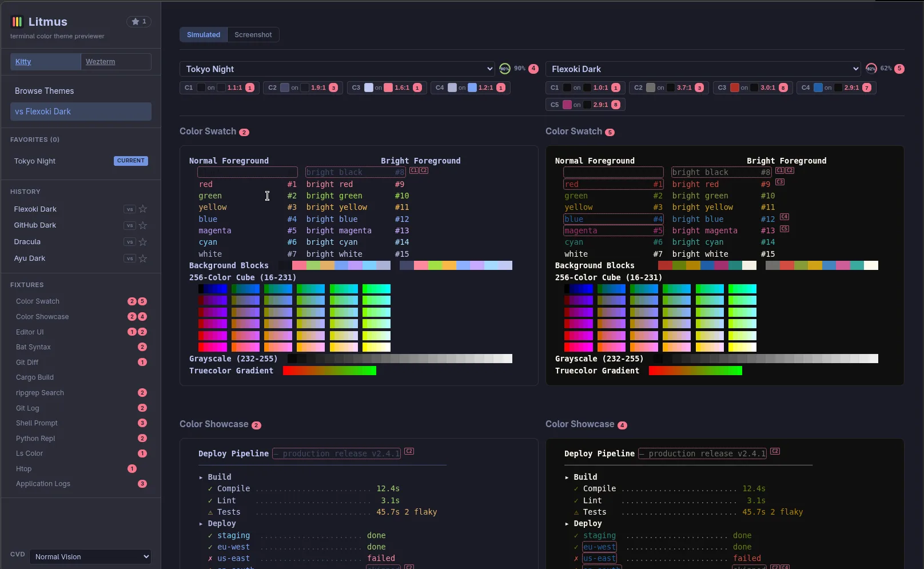Image resolution: width=924 pixels, height=569 pixels.
Task: Favorite the Flexoki Dark history entry
Action: pyautogui.click(x=143, y=209)
